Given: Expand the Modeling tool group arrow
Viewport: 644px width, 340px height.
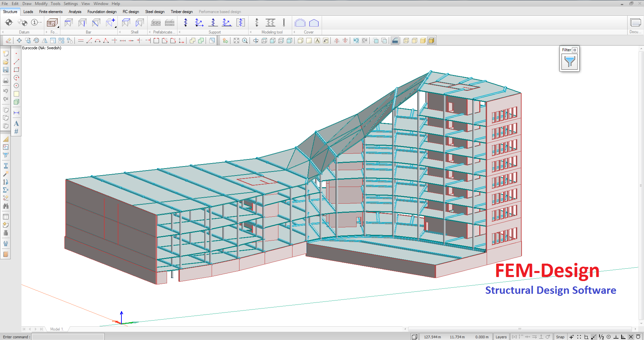Looking at the screenshot, I should tap(251, 32).
